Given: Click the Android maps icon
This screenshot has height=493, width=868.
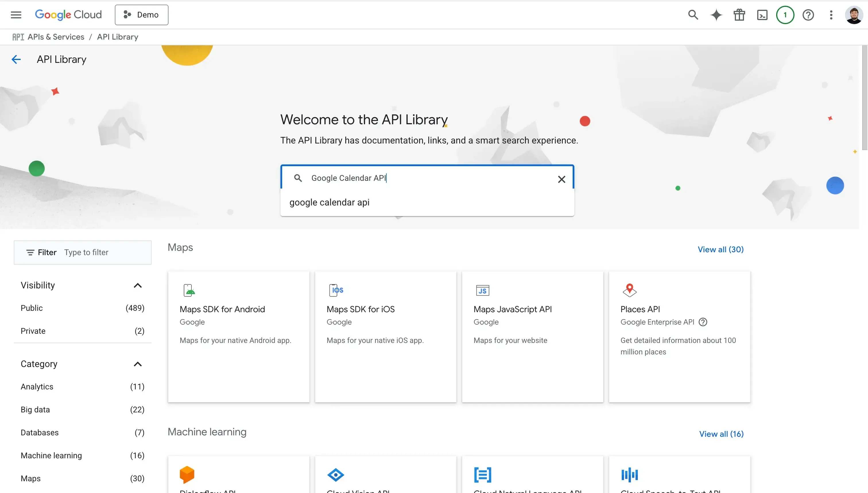Looking at the screenshot, I should coord(189,290).
